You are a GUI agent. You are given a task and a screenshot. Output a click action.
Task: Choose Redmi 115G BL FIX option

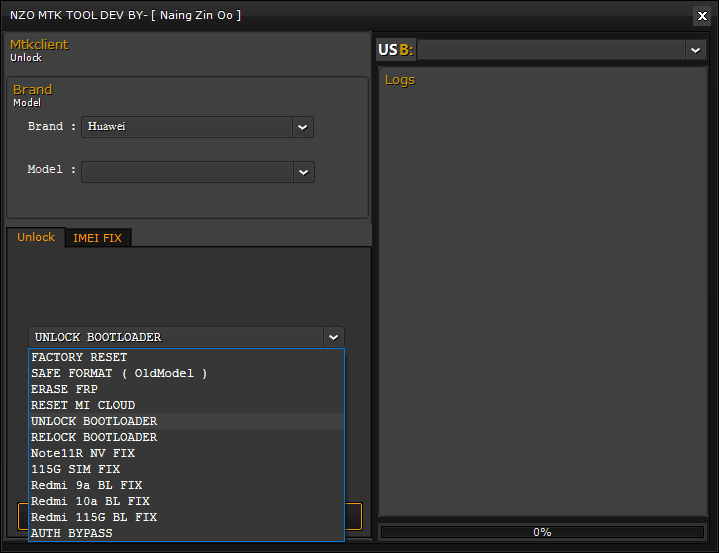pyautogui.click(x=94, y=517)
